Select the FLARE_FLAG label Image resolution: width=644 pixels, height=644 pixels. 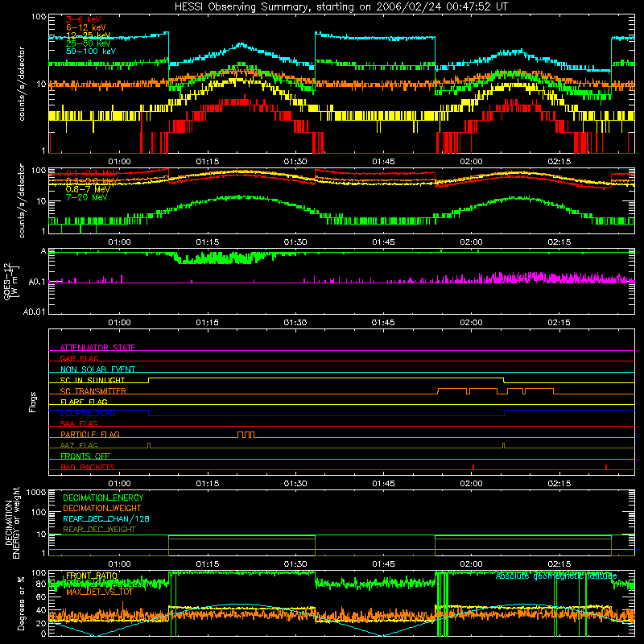(x=84, y=402)
